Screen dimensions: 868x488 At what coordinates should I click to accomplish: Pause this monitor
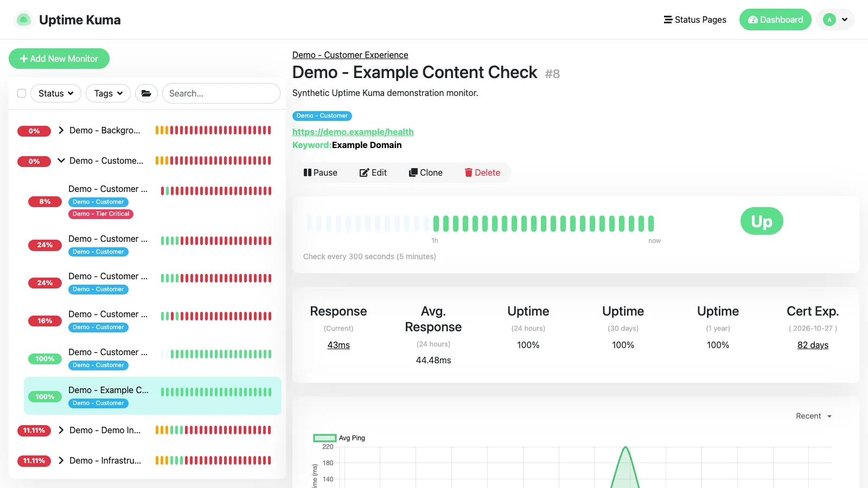[320, 172]
